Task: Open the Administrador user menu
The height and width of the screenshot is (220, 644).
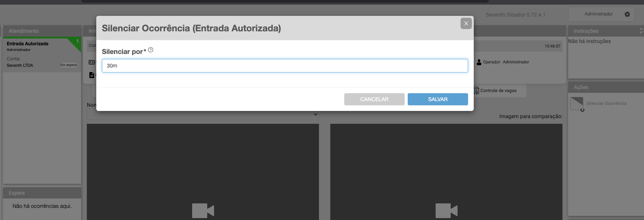Action: tap(598, 14)
